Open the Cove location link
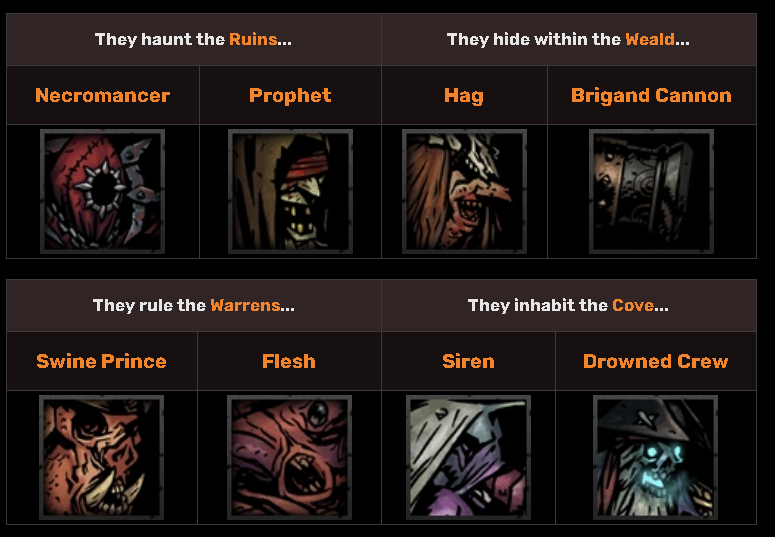775x537 pixels. [633, 305]
